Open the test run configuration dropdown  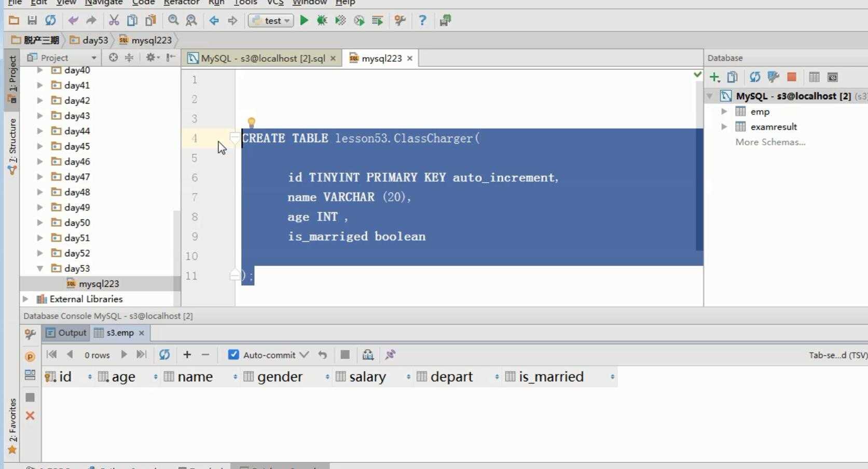pos(271,21)
